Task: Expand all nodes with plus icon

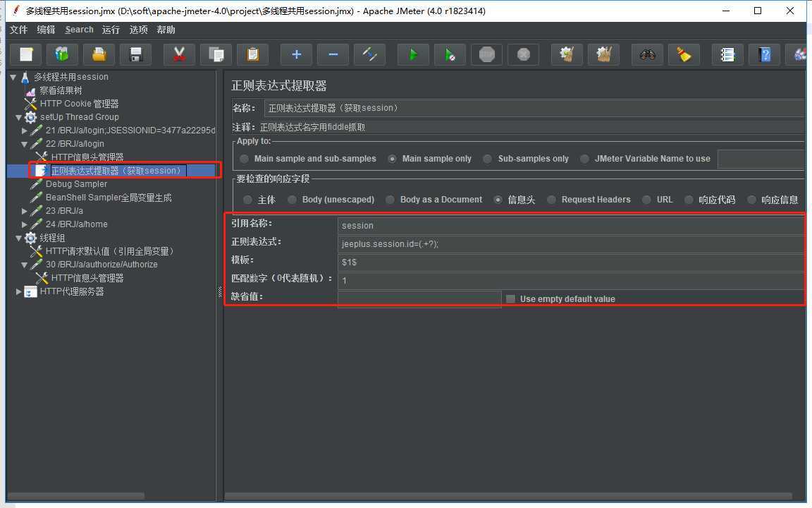Action: pyautogui.click(x=296, y=54)
